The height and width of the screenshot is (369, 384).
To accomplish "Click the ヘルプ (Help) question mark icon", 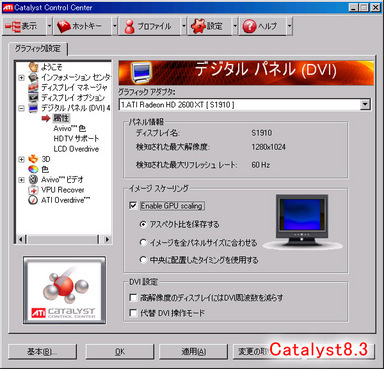I will [x=249, y=26].
